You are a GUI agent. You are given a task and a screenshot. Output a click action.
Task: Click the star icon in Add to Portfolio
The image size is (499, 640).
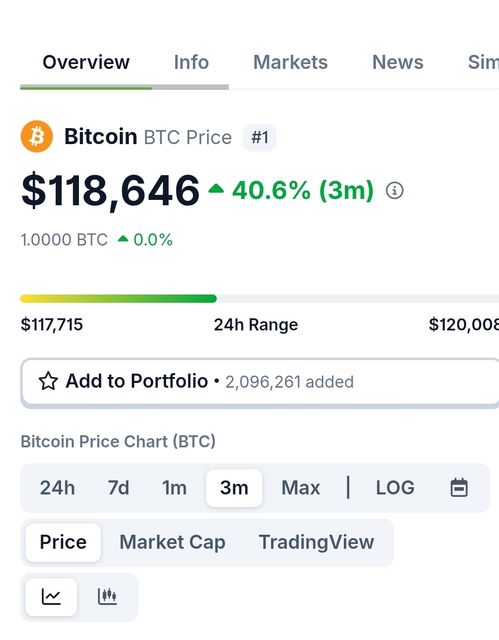pos(48,381)
